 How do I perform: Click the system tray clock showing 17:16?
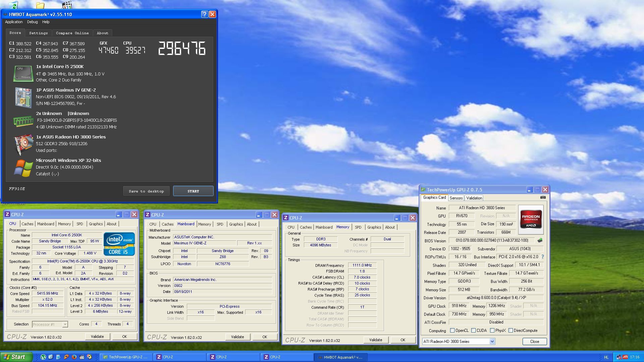point(635,357)
